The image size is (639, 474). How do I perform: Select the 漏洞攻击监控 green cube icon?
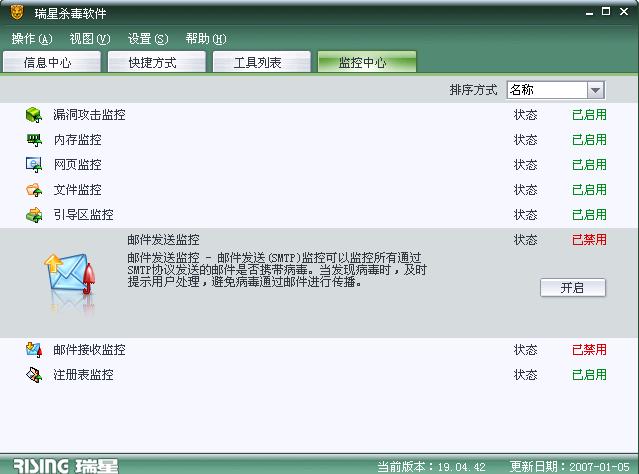[x=34, y=115]
